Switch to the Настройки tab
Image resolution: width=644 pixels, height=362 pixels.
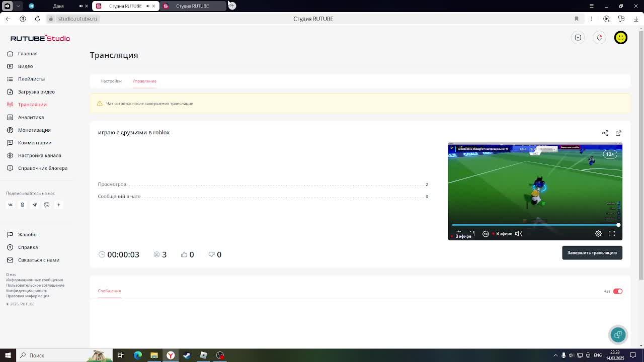111,81
